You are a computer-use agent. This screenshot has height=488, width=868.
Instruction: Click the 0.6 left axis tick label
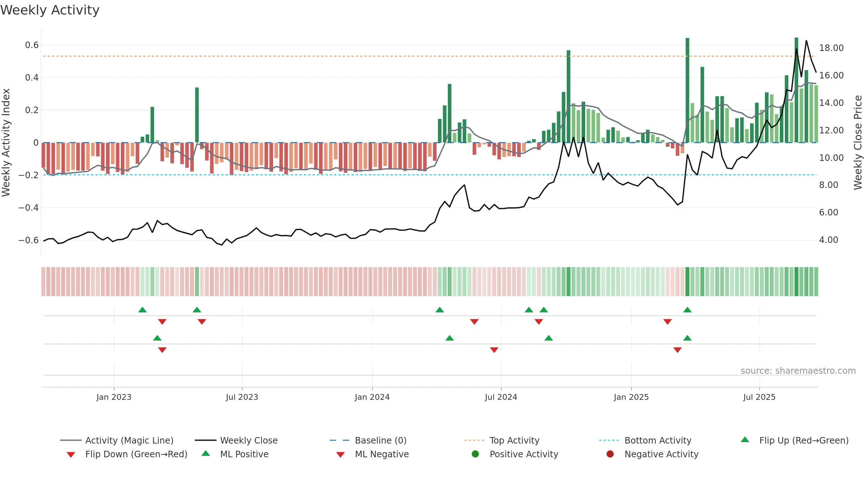coord(32,45)
